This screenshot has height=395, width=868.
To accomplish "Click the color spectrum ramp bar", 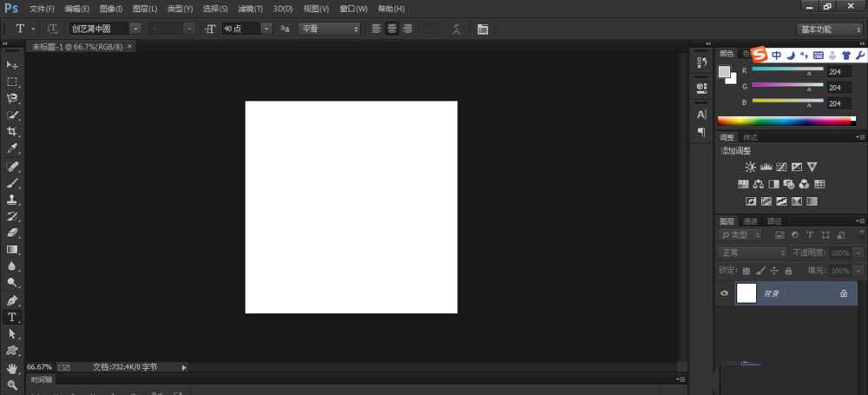I will 786,122.
